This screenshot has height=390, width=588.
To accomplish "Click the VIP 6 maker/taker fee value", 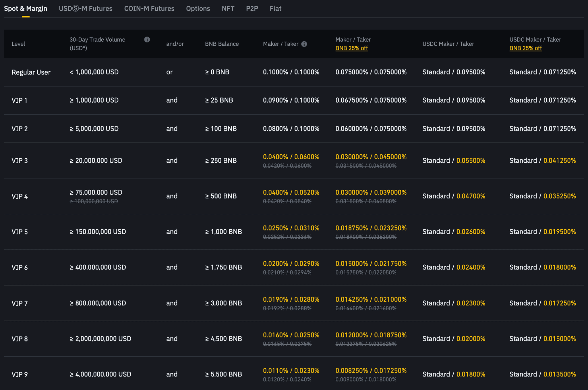I will point(291,263).
